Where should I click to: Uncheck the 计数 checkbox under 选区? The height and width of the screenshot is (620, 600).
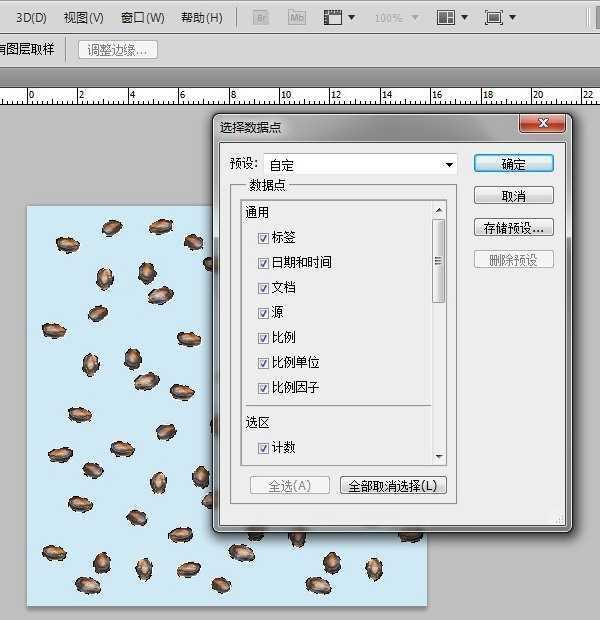click(263, 448)
